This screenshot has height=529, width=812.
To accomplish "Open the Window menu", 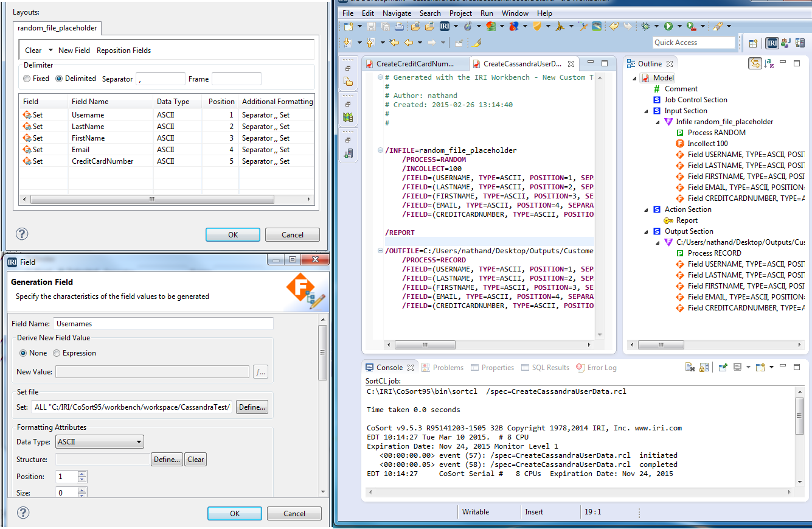I will [x=515, y=13].
